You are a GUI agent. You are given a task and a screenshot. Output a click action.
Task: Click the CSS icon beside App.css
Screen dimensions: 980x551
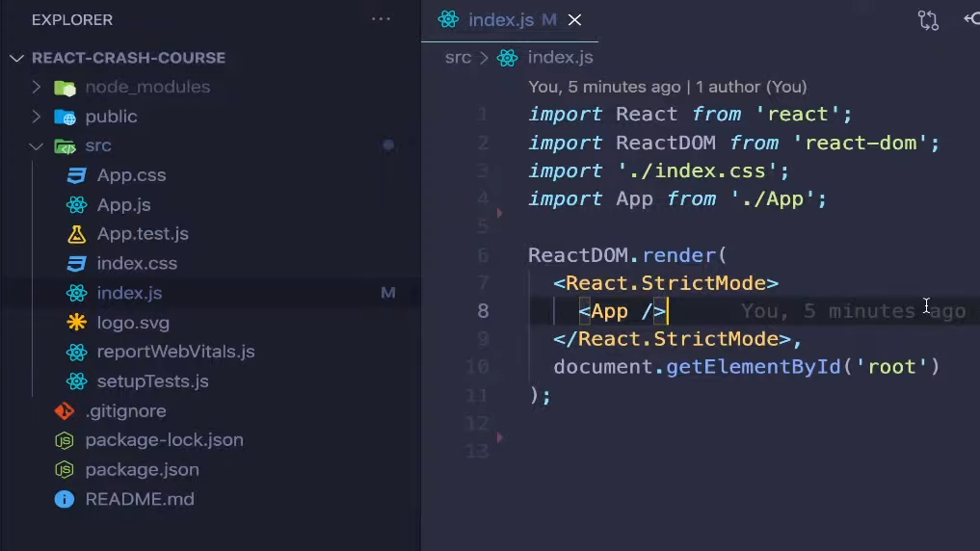click(76, 175)
